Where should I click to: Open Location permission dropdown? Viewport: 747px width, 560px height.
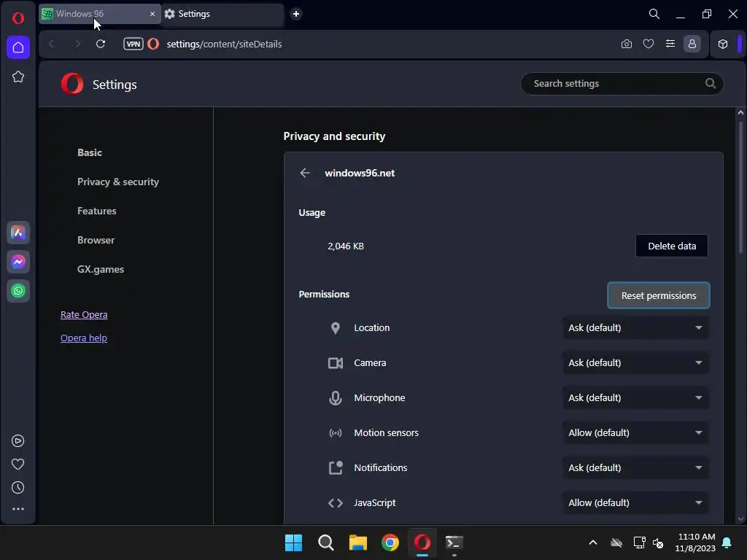635,327
